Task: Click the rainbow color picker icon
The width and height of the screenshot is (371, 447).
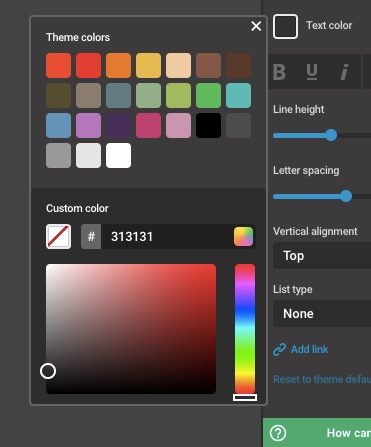Action: 243,237
